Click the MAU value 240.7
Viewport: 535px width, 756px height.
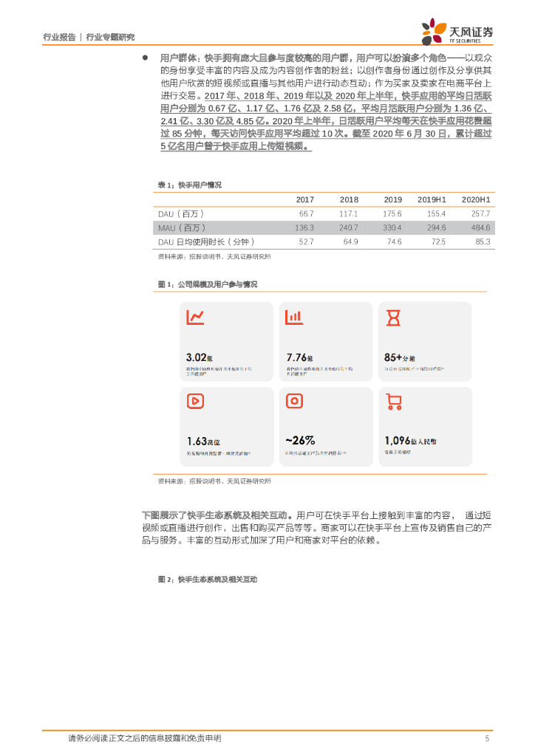click(x=348, y=227)
